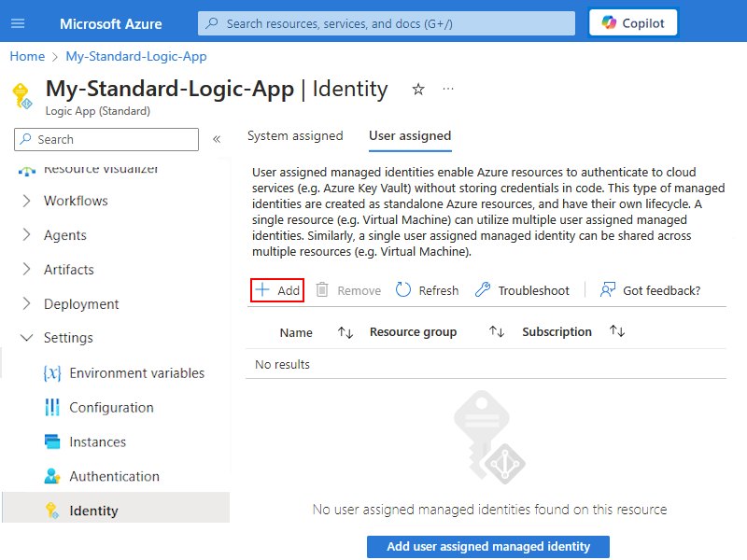This screenshot has width=747, height=560.
Task: Open the hamburger portal menu
Action: pyautogui.click(x=18, y=23)
